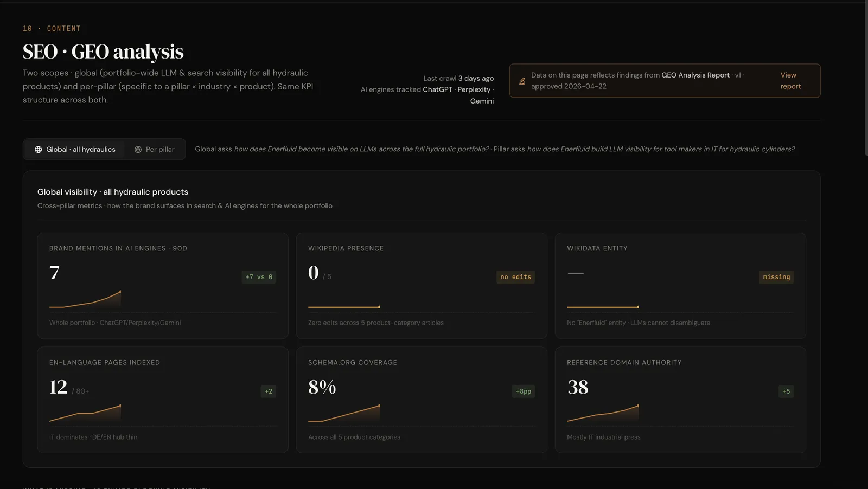Click the globe icon in Global tab
868x489 pixels.
coord(39,150)
